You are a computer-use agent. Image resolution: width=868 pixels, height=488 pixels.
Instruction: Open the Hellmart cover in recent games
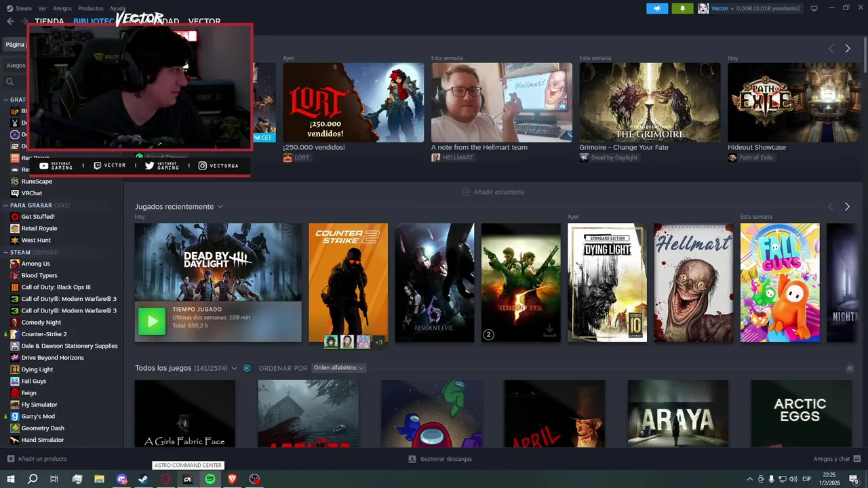[x=694, y=283]
